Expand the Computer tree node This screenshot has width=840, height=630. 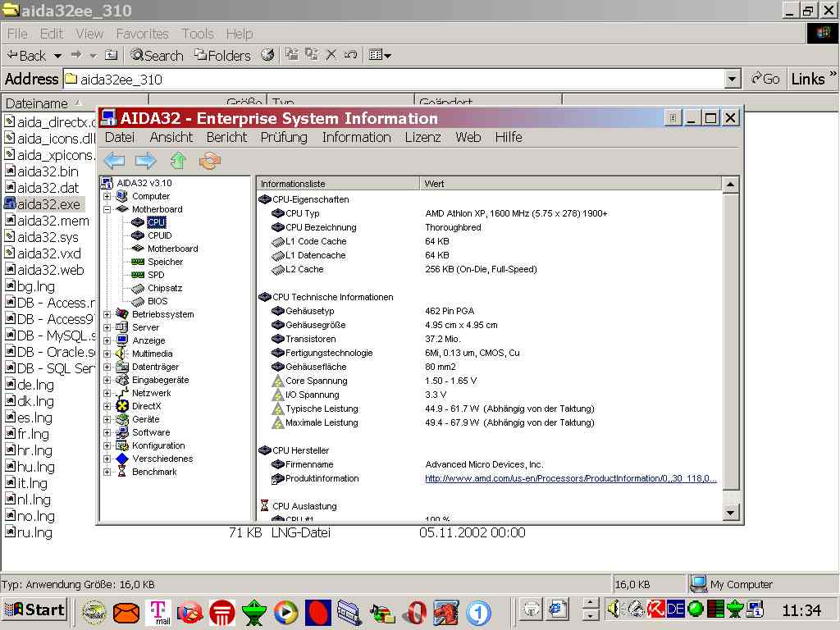[x=107, y=197]
